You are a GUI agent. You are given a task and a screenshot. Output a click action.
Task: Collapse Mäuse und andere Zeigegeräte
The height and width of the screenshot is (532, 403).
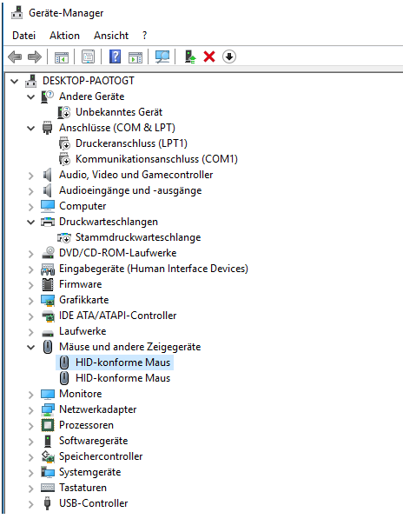(31, 348)
